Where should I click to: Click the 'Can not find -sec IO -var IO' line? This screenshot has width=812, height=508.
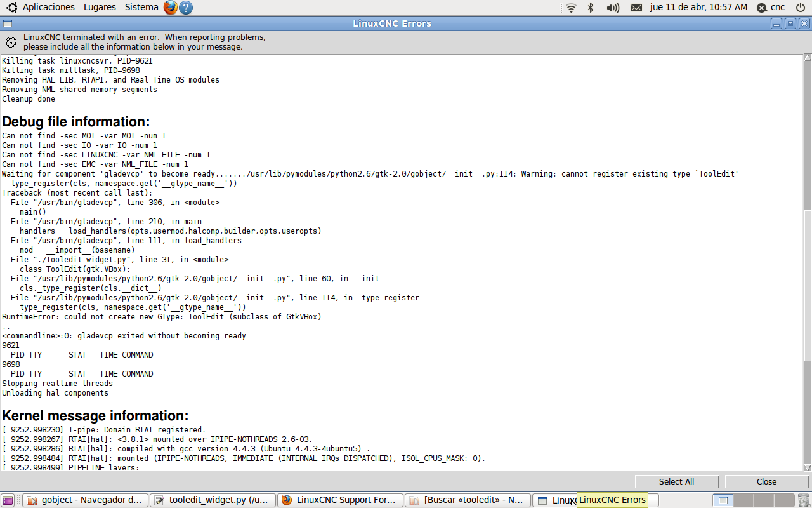79,145
